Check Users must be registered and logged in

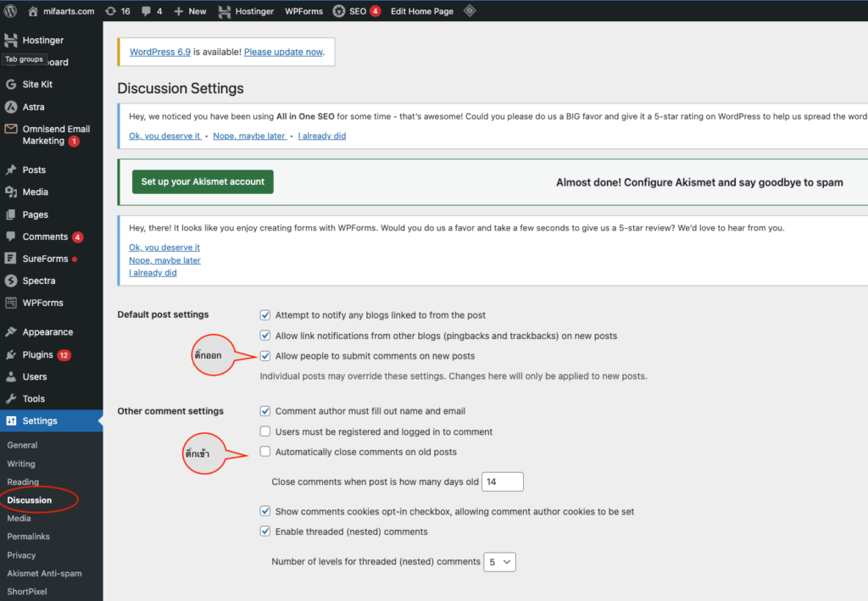(265, 431)
